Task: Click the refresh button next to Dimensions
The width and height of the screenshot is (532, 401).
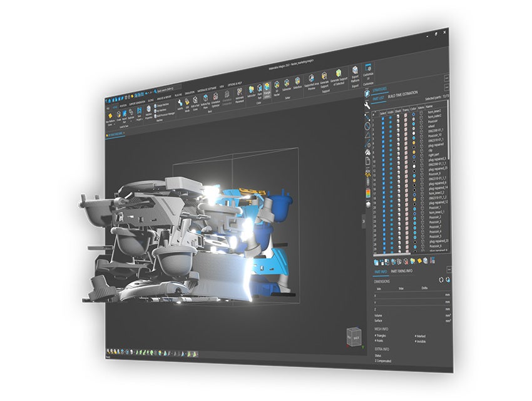Action: tap(441, 279)
